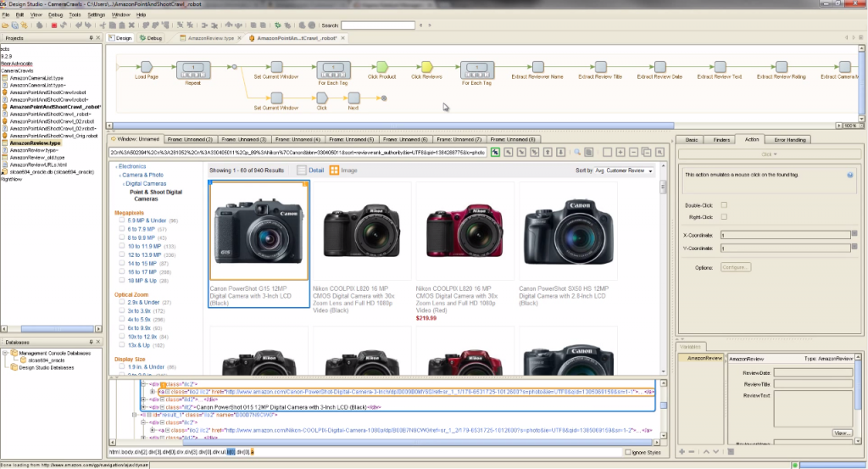Image resolution: width=868 pixels, height=469 pixels.
Task: Click the green load URL icon beside address bar
Action: click(495, 152)
